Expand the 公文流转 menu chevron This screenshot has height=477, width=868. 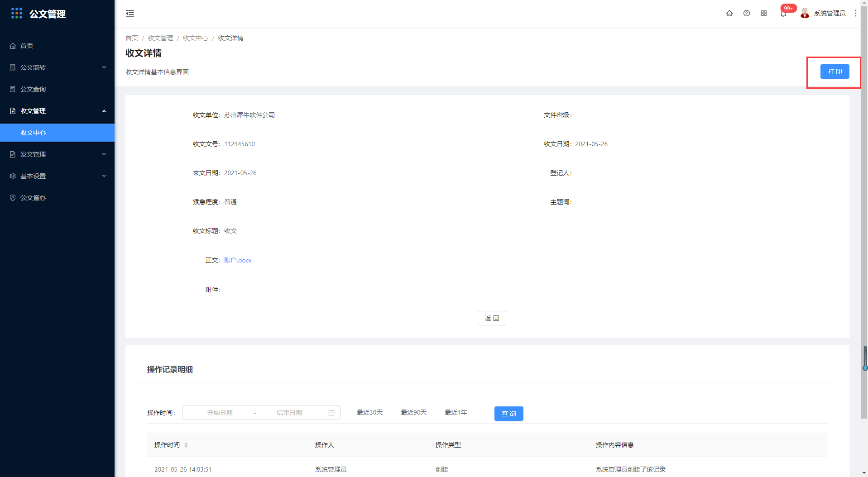click(104, 67)
